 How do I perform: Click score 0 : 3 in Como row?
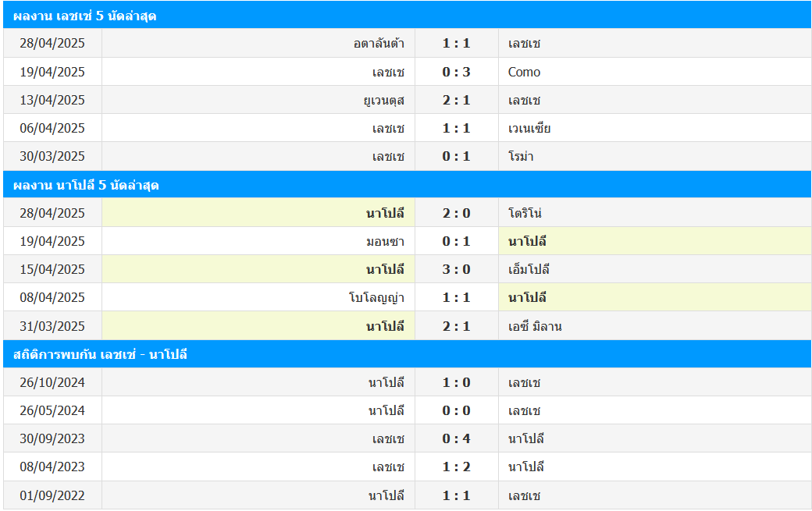(x=456, y=72)
